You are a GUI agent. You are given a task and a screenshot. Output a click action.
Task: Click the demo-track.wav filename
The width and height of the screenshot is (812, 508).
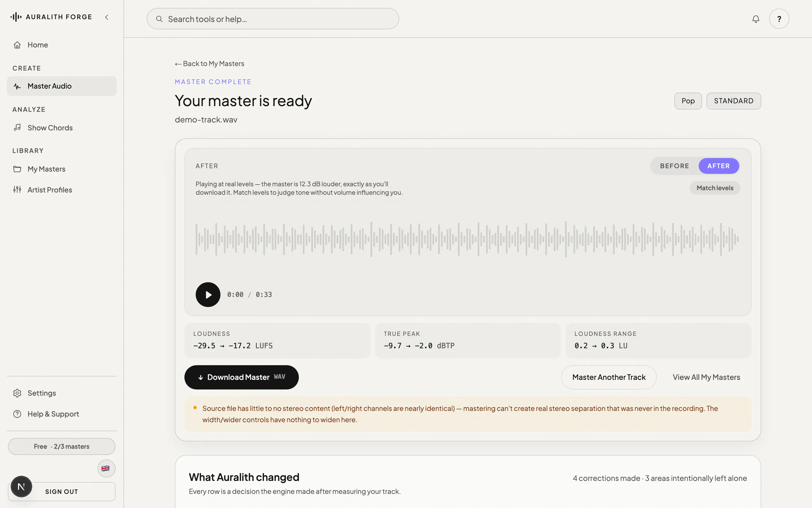[206, 120]
